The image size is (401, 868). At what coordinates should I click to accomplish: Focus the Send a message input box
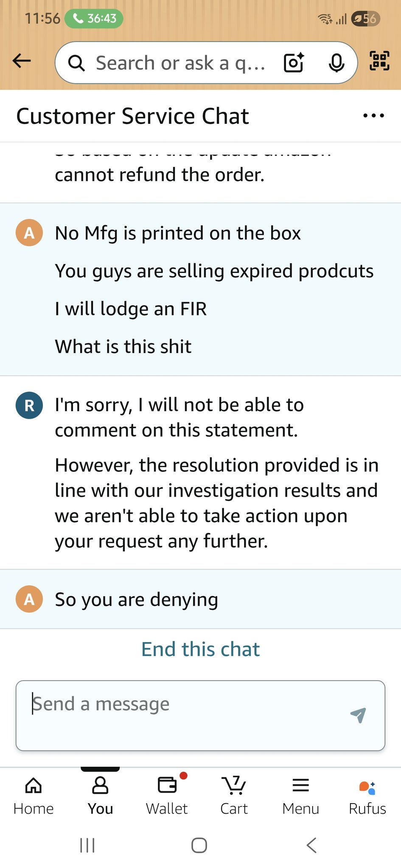coord(182,715)
